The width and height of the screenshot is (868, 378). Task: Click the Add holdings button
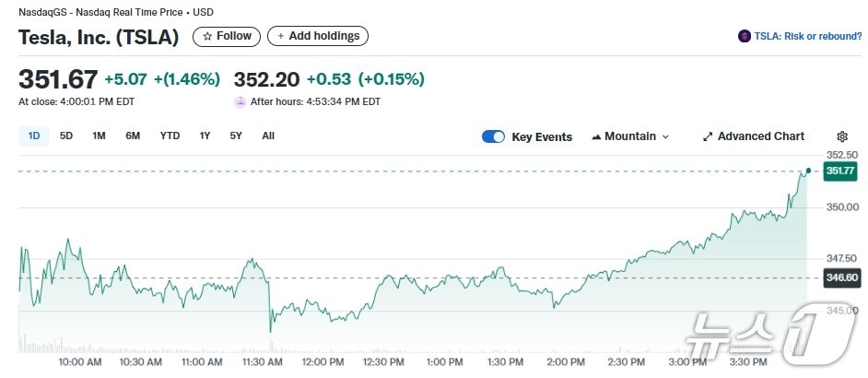318,36
